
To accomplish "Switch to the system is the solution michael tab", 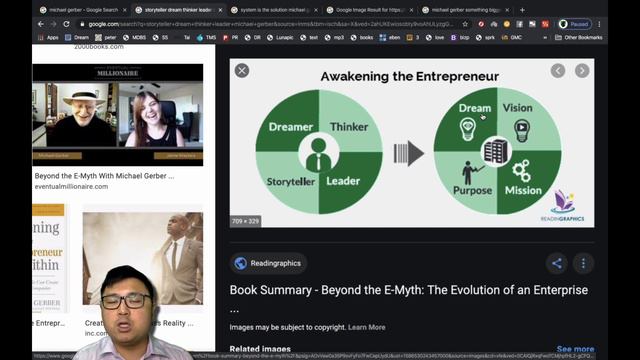I will pos(274,10).
